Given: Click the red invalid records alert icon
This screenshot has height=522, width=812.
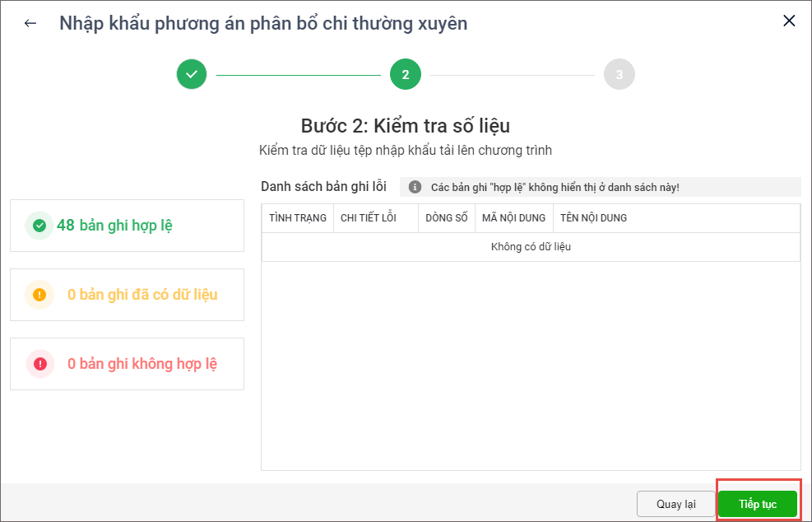Looking at the screenshot, I should point(39,363).
